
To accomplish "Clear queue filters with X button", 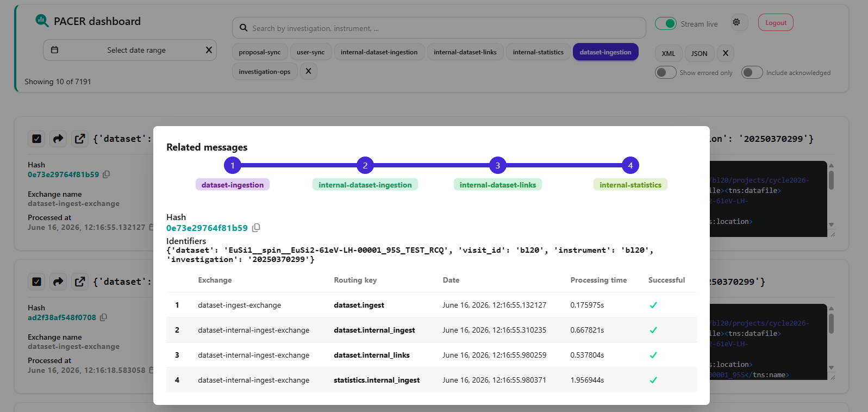I will point(308,71).
